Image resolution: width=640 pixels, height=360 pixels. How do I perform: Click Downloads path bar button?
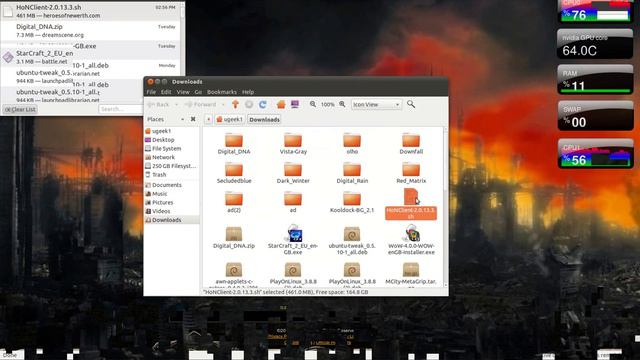(x=264, y=120)
